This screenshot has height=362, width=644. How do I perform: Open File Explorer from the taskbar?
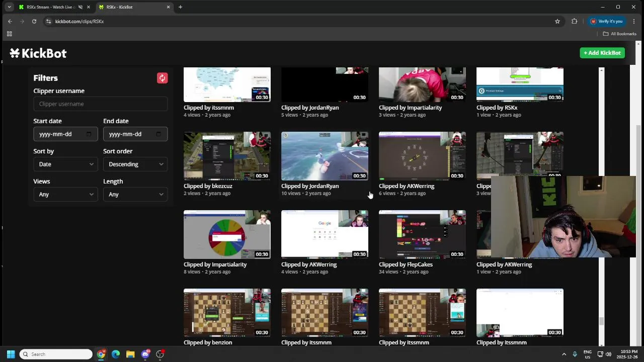click(130, 354)
